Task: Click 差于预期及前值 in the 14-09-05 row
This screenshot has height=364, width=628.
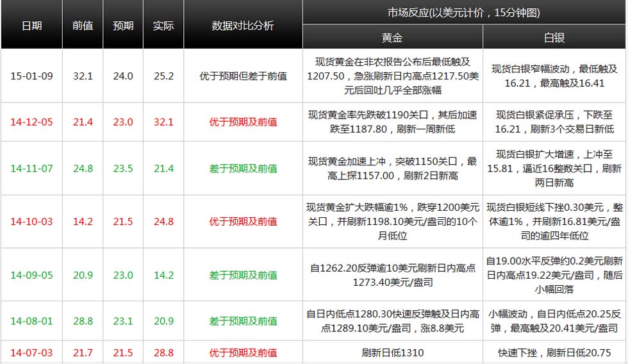Action: click(243, 275)
